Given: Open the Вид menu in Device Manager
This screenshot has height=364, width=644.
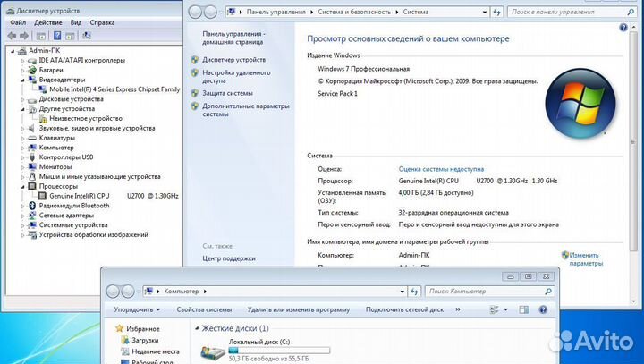Looking at the screenshot, I should 75,22.
